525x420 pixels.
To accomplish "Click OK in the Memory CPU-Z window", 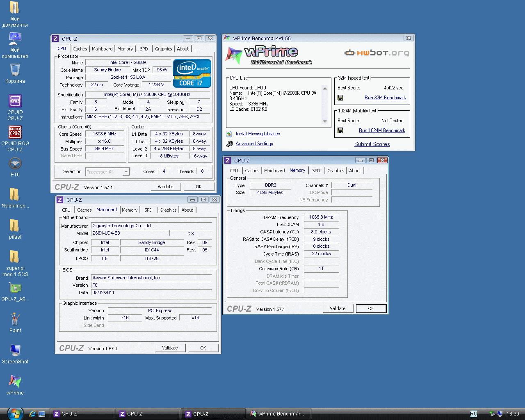I will click(371, 308).
